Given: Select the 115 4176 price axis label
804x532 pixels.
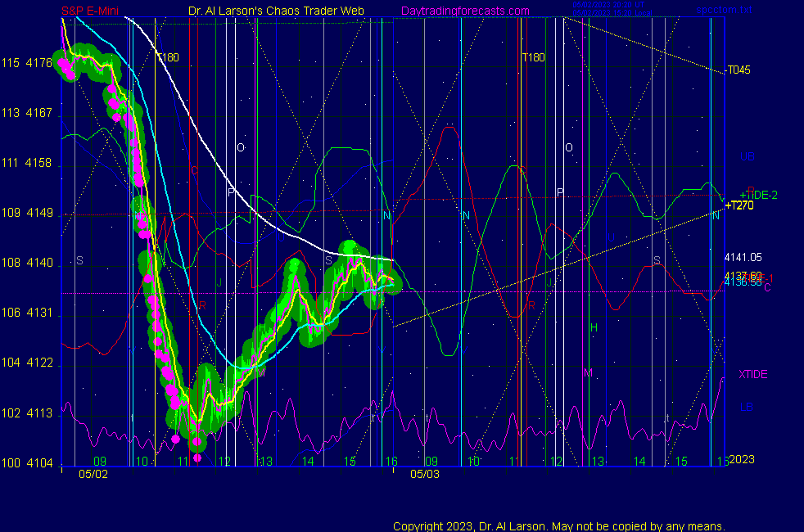Looking at the screenshot, I should tap(26, 63).
